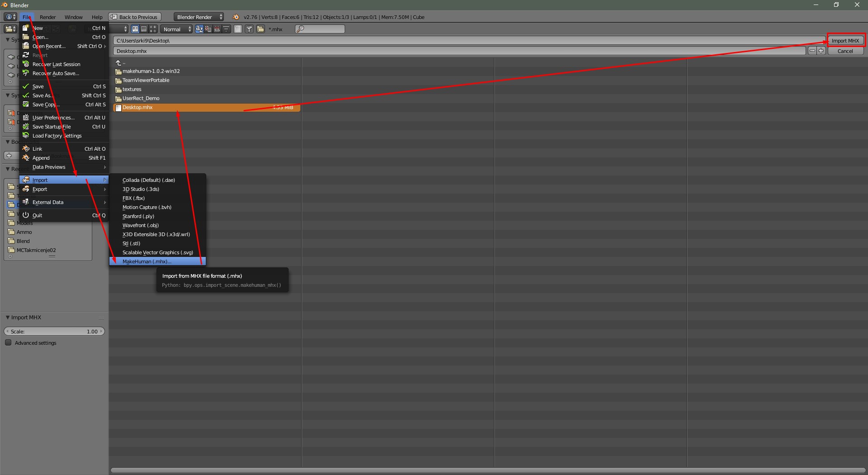Go to parent directory arrow
Screen dimensions: 868x475
point(119,63)
